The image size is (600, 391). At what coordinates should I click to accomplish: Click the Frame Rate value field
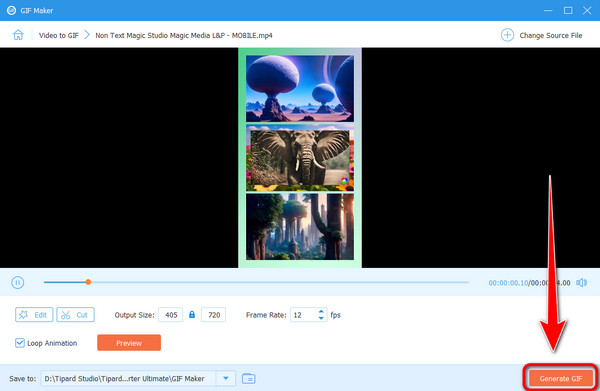304,315
